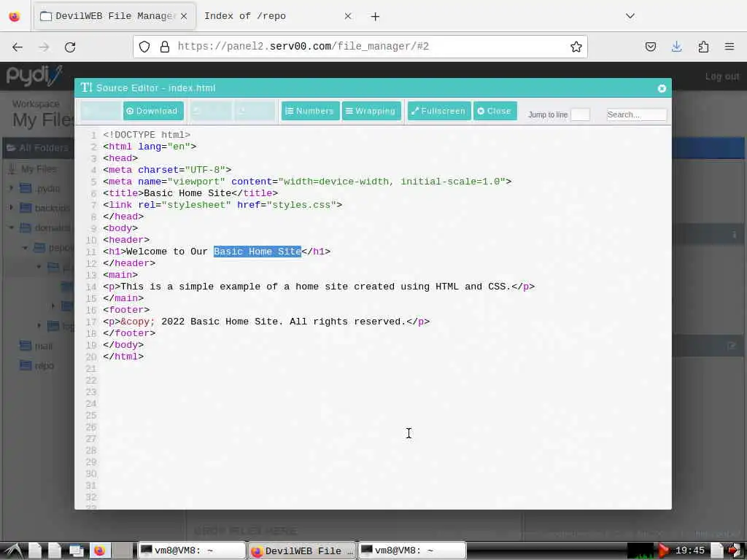Image resolution: width=747 pixels, height=560 pixels.
Task: Click the paragraph 'This is a simple example' line
Action: click(x=319, y=287)
